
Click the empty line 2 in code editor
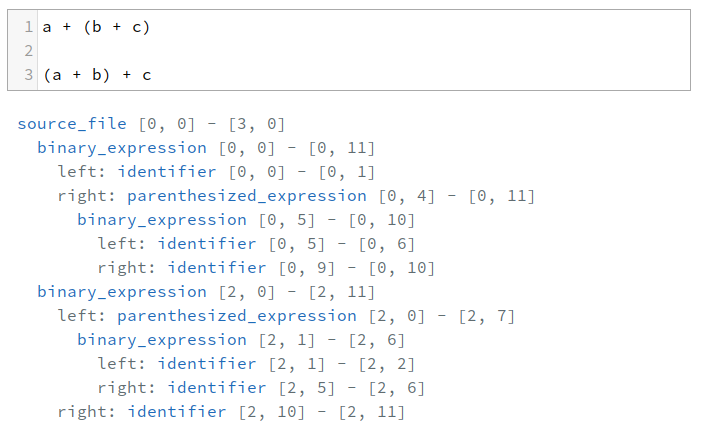pyautogui.click(x=364, y=51)
